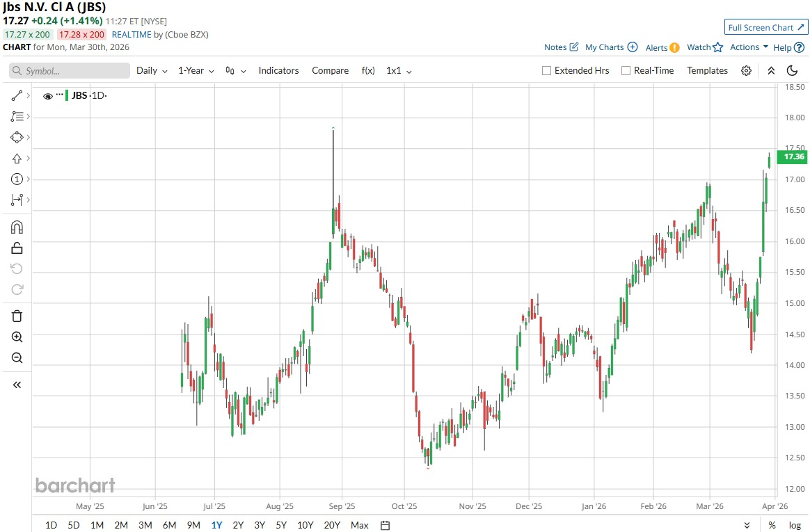Screen dimensions: 810x532
Task: Select the 10Y range tab
Action: 305,525
